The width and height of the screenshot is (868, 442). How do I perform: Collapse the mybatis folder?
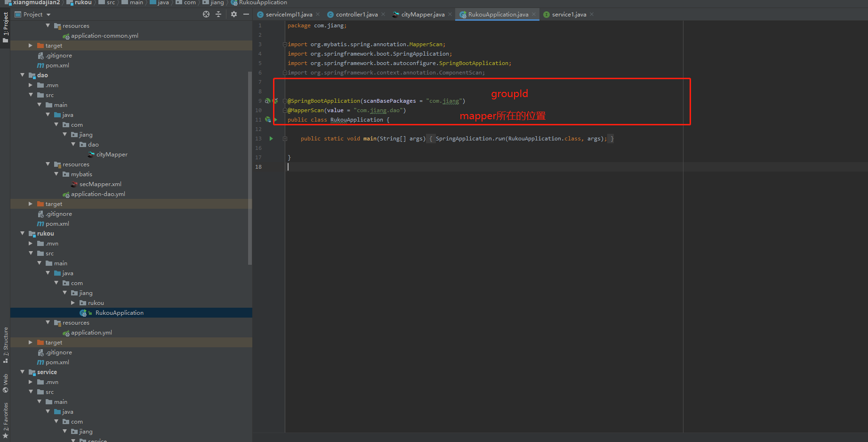tap(56, 174)
